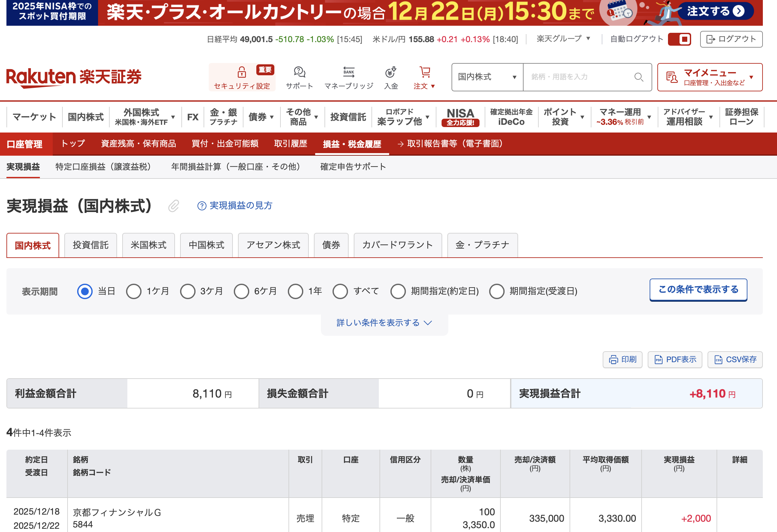Open 特定口座損益（譲渡益税） sub-tab

click(103, 167)
